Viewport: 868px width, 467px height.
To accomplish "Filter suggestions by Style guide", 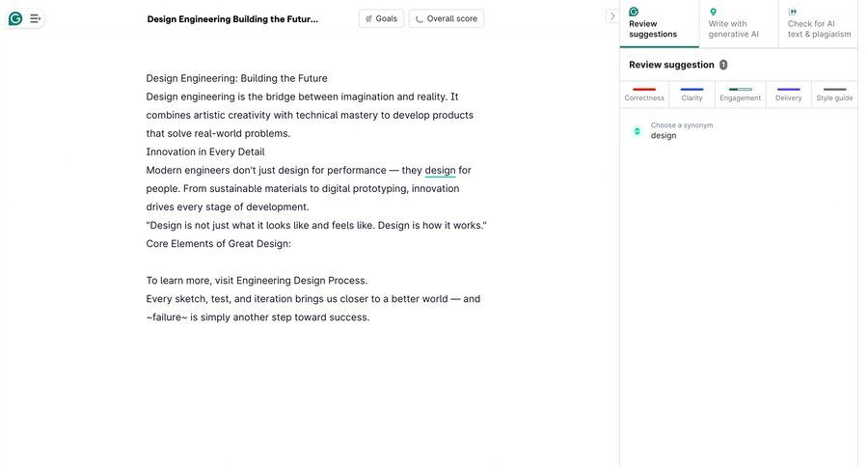I will pyautogui.click(x=834, y=94).
